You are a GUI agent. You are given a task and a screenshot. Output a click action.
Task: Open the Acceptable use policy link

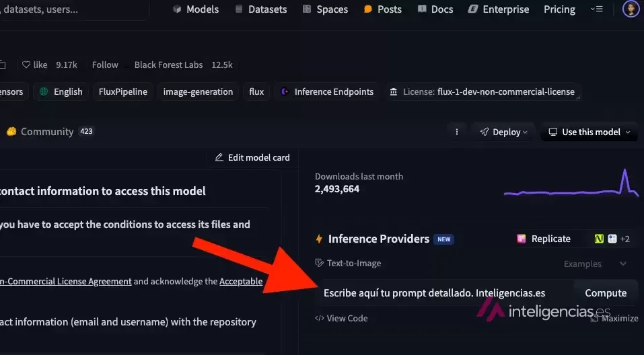pyautogui.click(x=241, y=281)
